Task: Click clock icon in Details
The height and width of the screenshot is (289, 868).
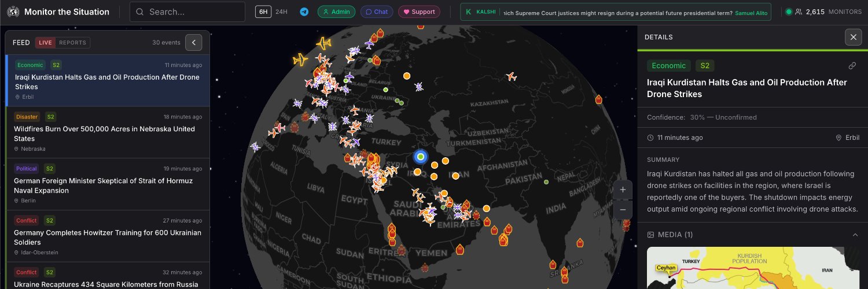Action: click(x=650, y=138)
